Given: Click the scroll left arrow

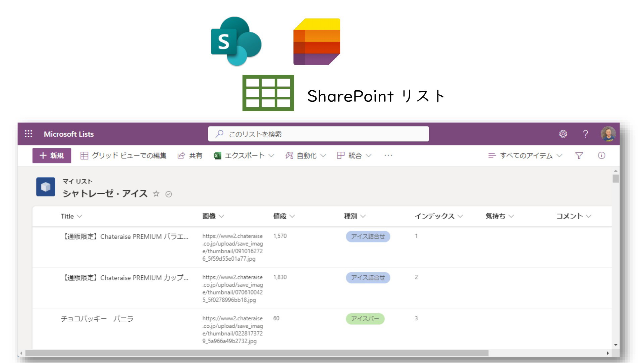Looking at the screenshot, I should (x=21, y=353).
